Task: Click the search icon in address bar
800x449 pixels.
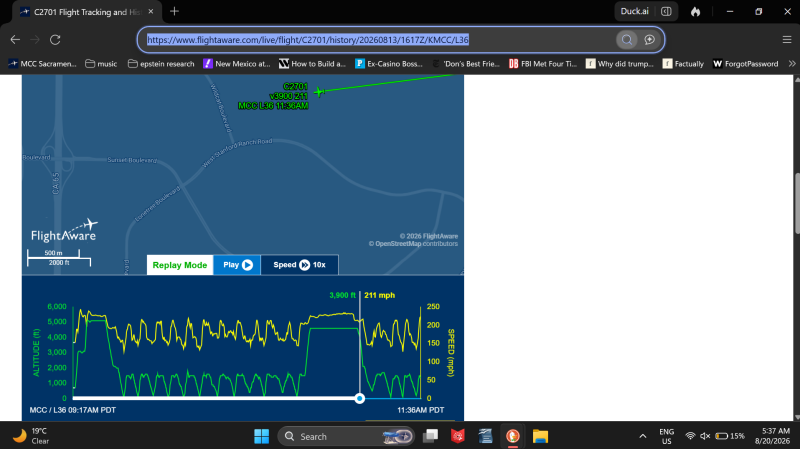Action: (x=627, y=40)
